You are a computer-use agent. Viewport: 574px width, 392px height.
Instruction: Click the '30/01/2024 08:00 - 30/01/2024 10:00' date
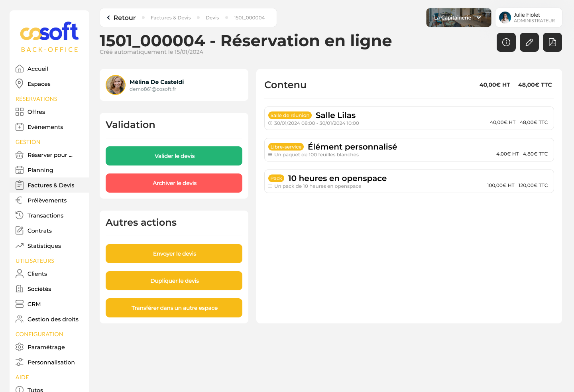[x=316, y=123]
